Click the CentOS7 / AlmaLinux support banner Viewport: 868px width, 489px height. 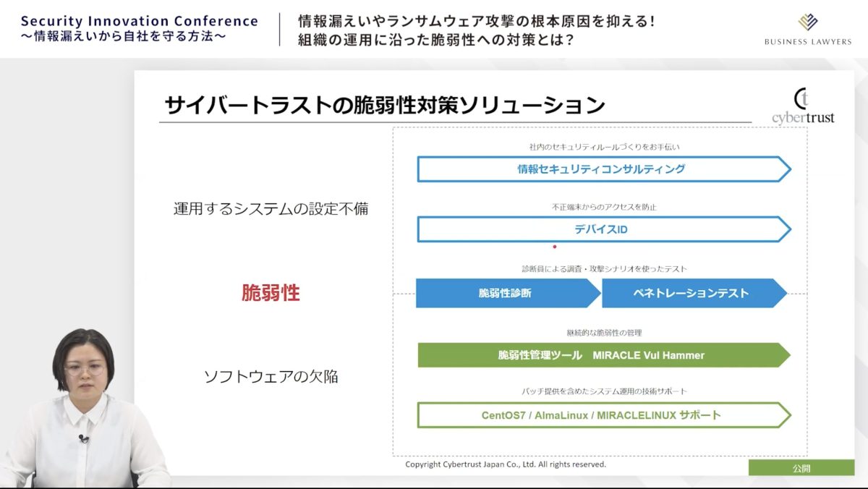[x=604, y=415]
